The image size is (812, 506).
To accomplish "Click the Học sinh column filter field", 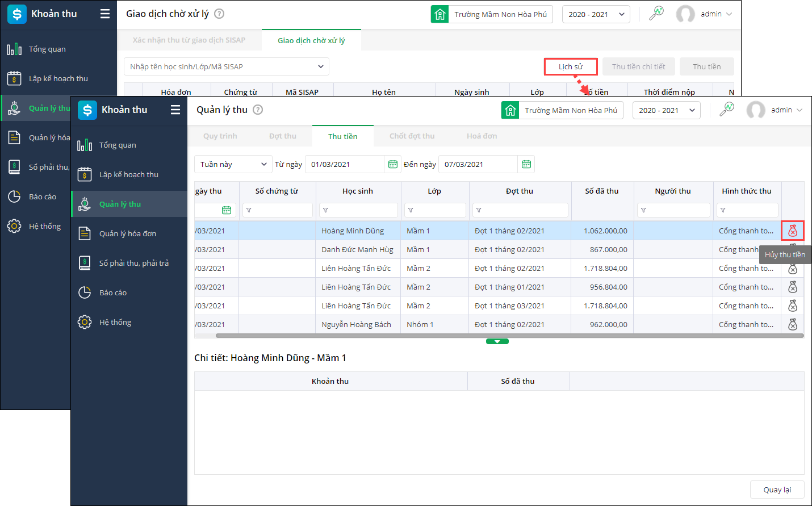I will [x=358, y=210].
